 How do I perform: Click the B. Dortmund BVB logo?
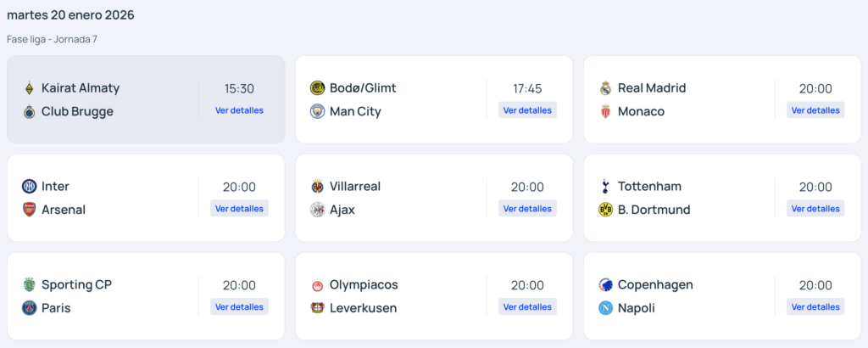[x=606, y=210]
